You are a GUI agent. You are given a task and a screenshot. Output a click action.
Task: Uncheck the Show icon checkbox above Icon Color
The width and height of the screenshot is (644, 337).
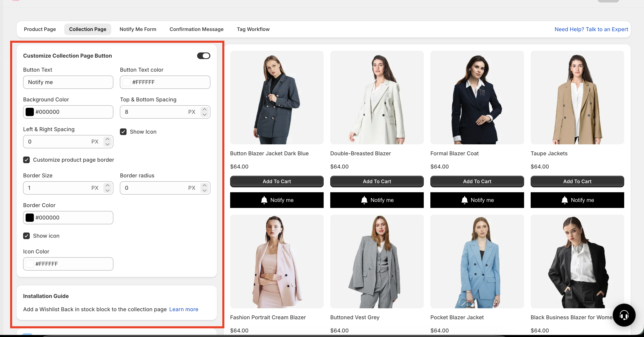click(26, 236)
